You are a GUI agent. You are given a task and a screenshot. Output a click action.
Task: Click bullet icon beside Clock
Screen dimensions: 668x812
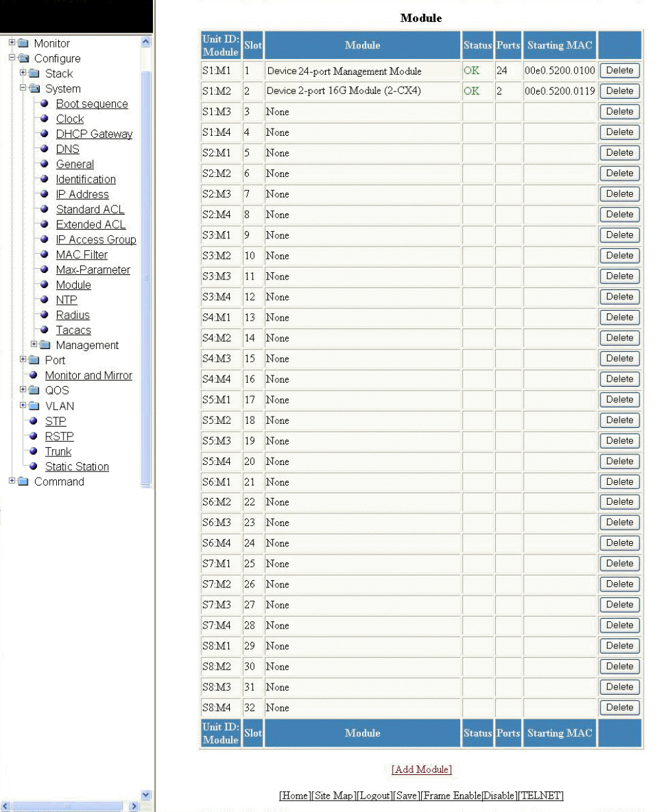(x=44, y=119)
